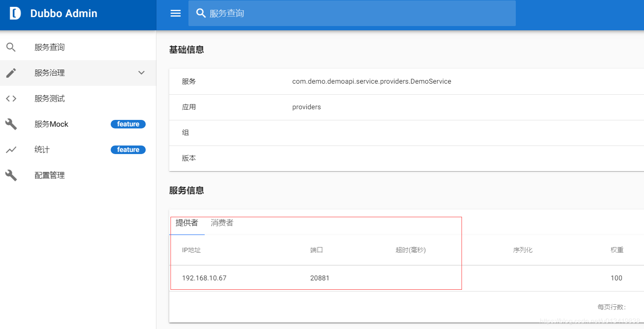Viewport: 644px width, 329px height.
Task: Click the 端口 column header
Action: tap(317, 250)
